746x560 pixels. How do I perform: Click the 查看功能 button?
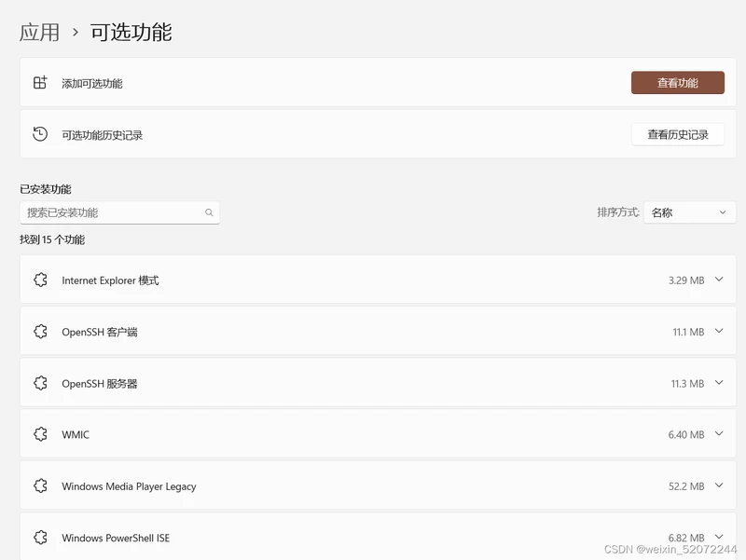[678, 83]
